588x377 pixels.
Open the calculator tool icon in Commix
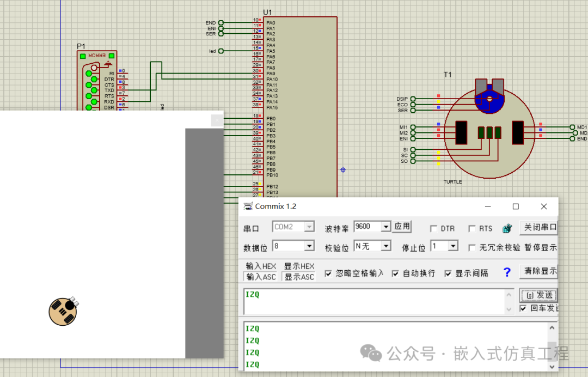(507, 228)
